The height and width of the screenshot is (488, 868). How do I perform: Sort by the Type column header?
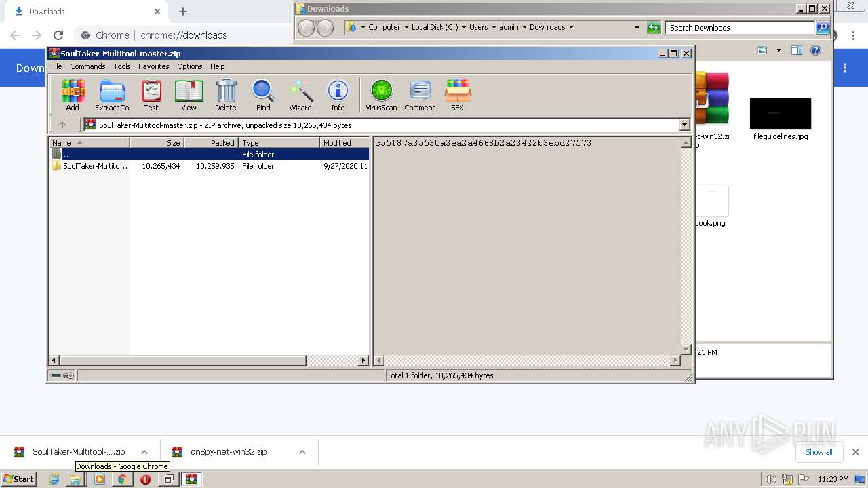pos(279,142)
